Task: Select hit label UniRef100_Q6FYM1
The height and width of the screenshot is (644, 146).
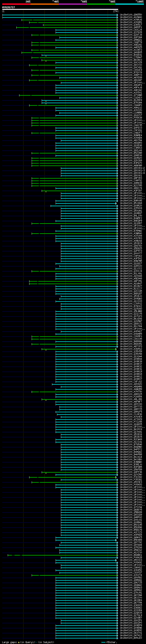Action: pos(131,281)
